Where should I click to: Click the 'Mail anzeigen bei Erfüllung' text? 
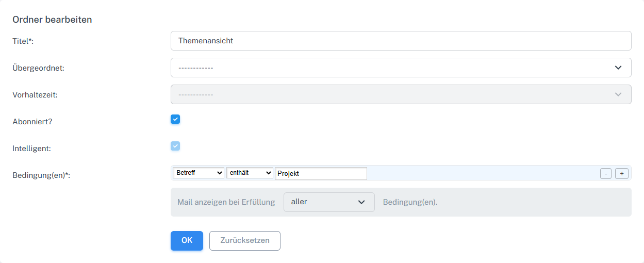tap(226, 202)
